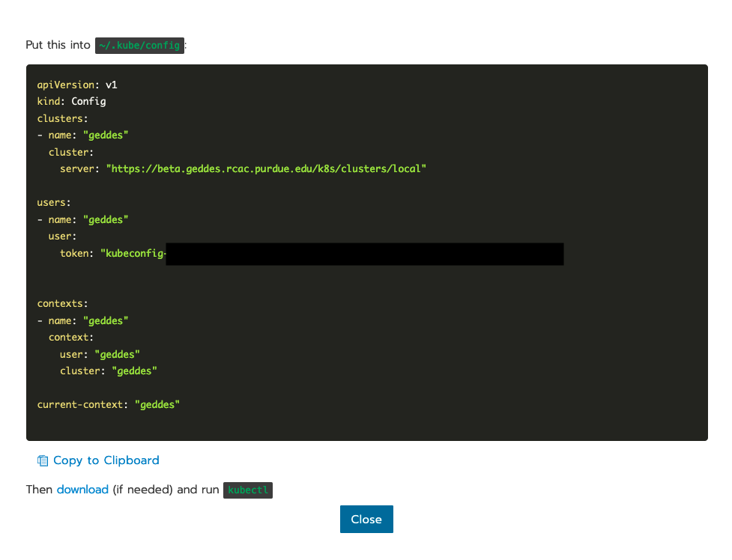Click the contexts section heading line
Screen dimensions: 732x560
click(61, 303)
